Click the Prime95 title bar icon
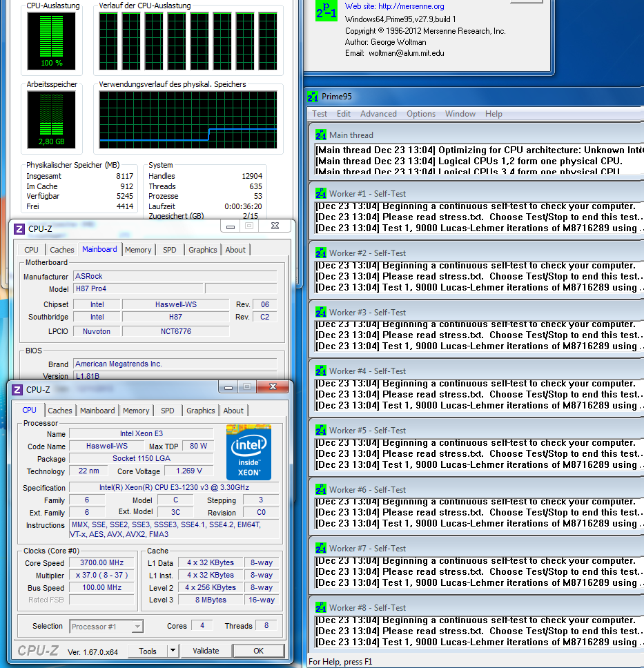The width and height of the screenshot is (644, 668). 313,97
